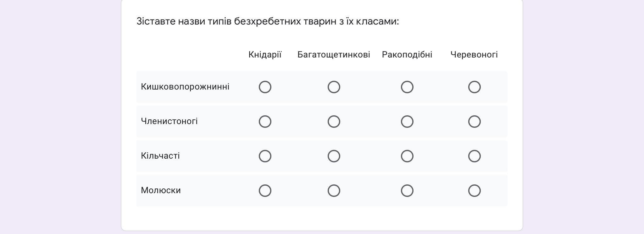Click the Багатощетинкові column header
The image size is (644, 234).
[334, 55]
